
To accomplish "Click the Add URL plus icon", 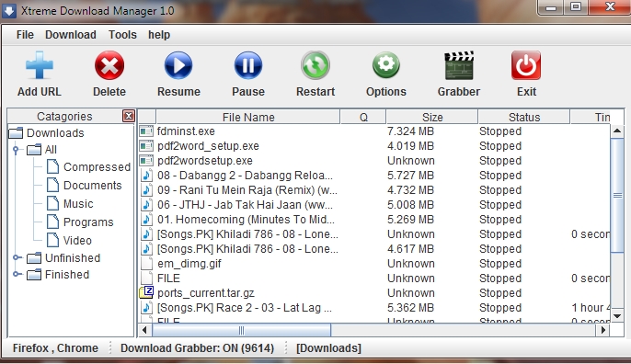I will point(39,65).
